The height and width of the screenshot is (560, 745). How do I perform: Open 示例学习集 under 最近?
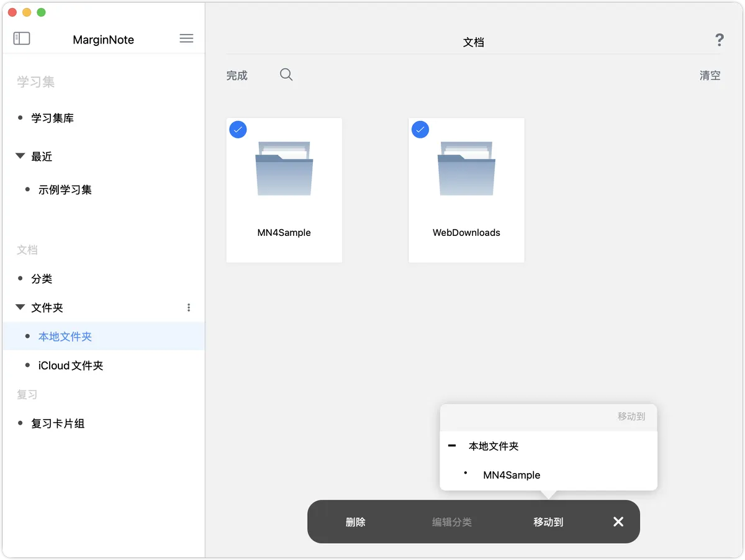[x=65, y=189]
